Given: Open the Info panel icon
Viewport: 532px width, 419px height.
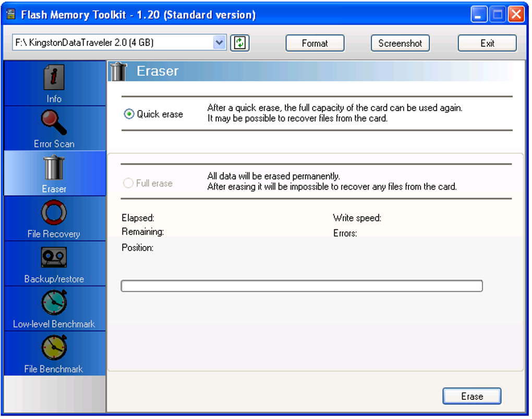Looking at the screenshot, I should [54, 77].
